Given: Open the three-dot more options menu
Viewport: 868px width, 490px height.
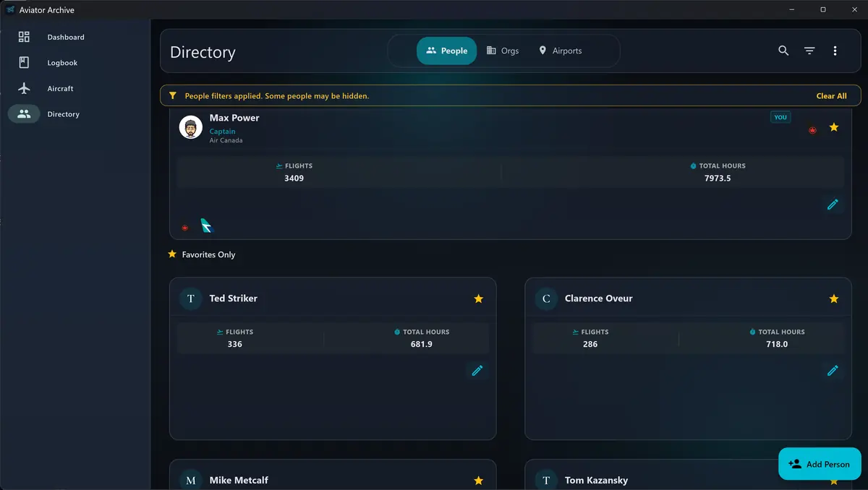Looking at the screenshot, I should [x=835, y=51].
